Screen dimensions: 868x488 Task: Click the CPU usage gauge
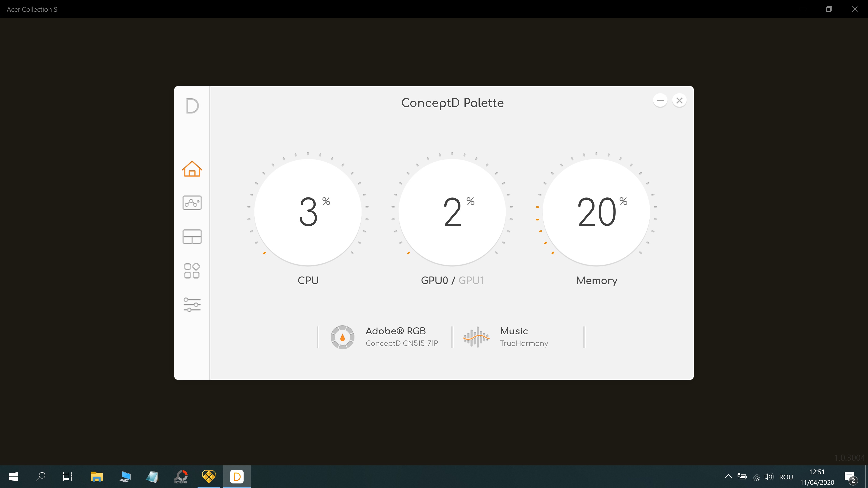click(308, 212)
